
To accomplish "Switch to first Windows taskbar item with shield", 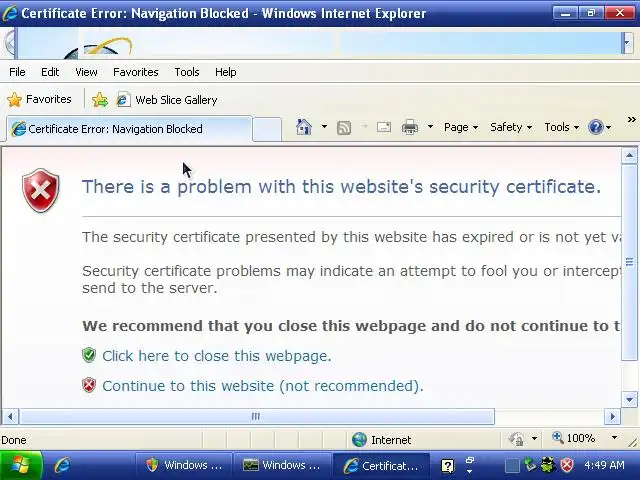I will [x=184, y=465].
